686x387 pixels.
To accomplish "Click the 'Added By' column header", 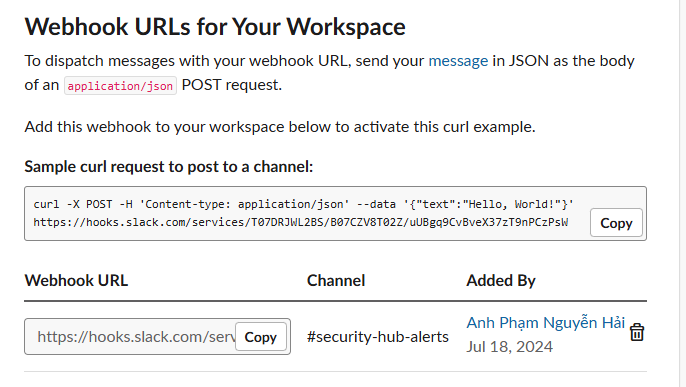I will [x=500, y=280].
